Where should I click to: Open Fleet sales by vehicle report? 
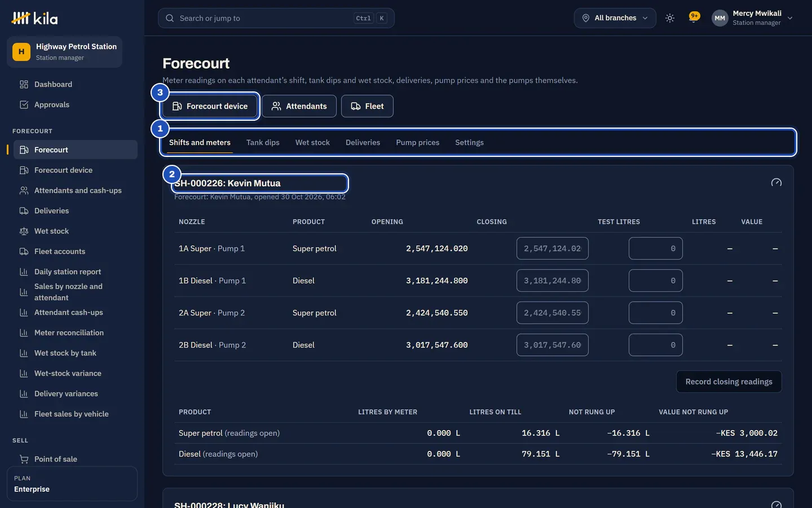(76, 414)
